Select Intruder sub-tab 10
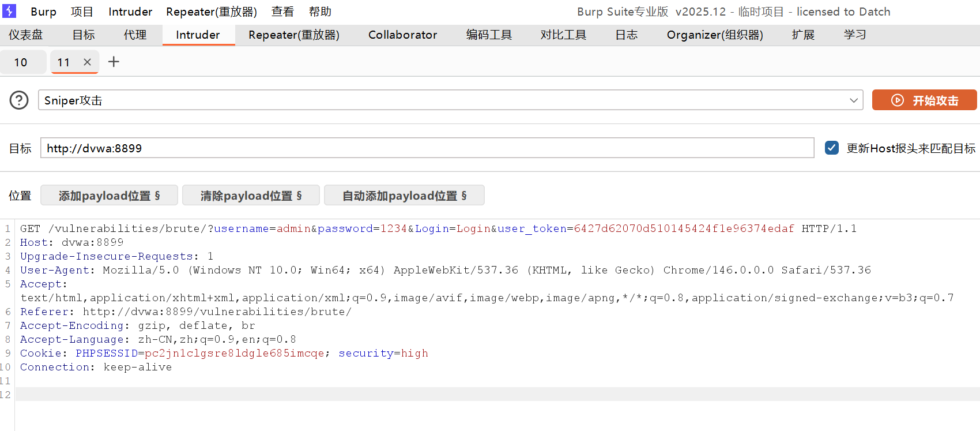 pyautogui.click(x=21, y=62)
